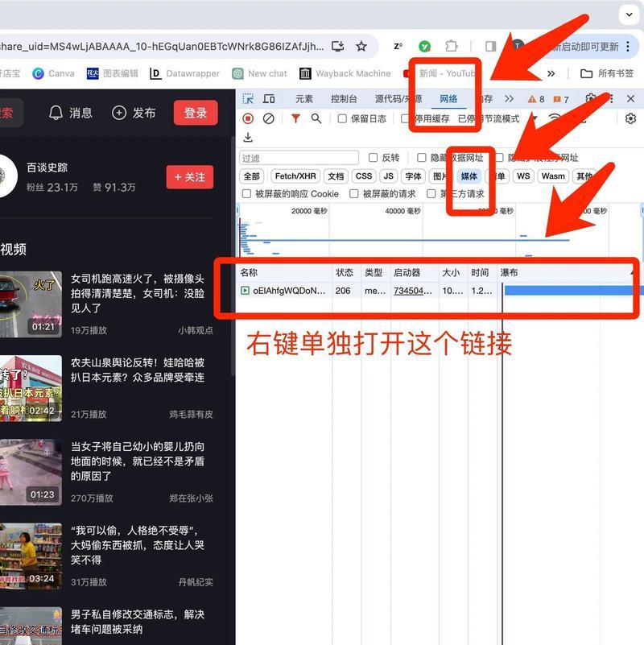Select the 网络 tab
The height and width of the screenshot is (645, 644).
click(448, 99)
